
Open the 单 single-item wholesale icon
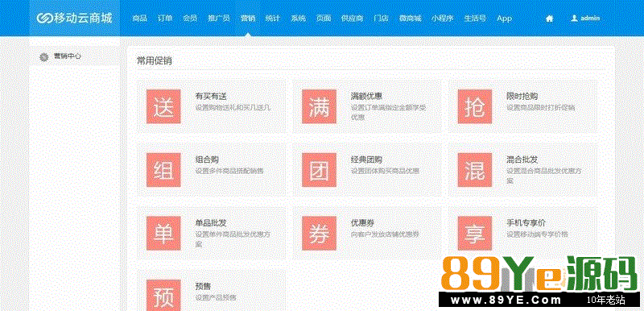click(x=163, y=234)
